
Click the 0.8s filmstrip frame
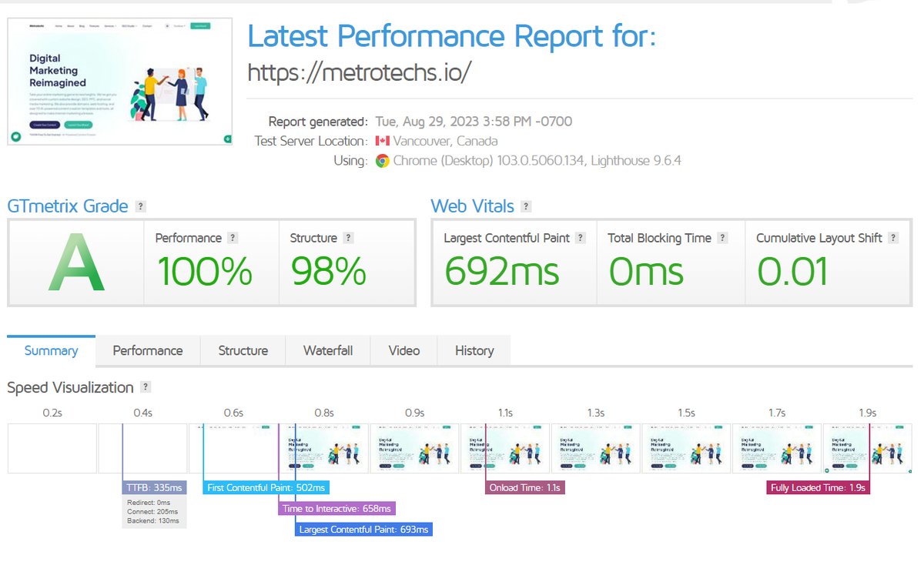point(324,448)
